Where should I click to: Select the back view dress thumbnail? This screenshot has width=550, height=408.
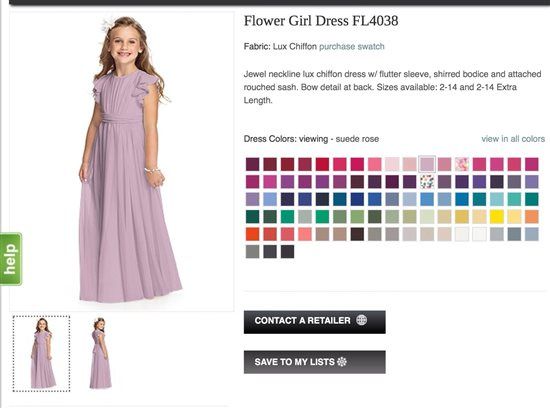pos(100,354)
